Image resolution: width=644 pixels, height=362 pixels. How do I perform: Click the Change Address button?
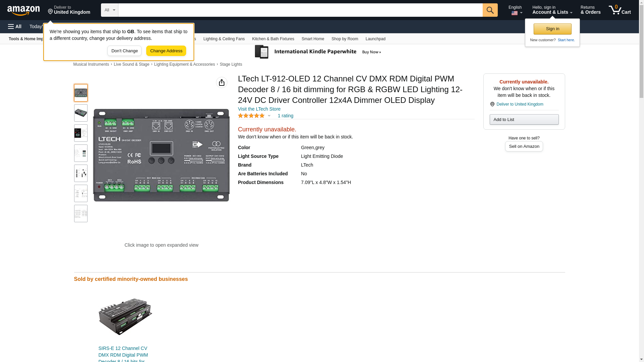pyautogui.click(x=166, y=51)
